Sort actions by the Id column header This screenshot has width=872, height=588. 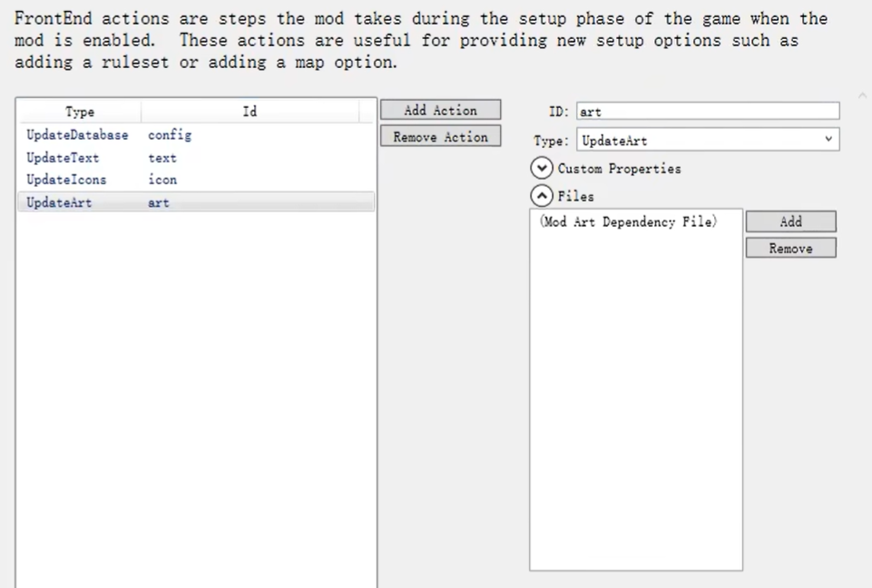(250, 112)
